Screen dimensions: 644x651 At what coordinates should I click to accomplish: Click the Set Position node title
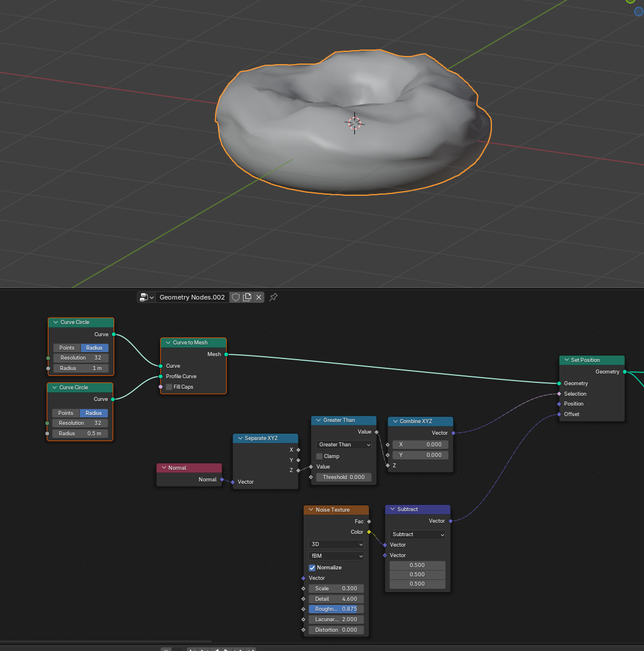[585, 360]
